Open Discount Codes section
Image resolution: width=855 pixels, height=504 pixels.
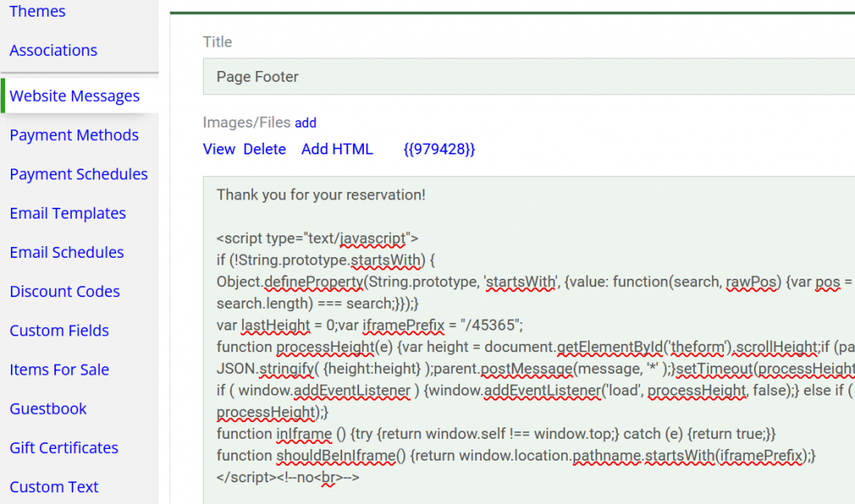tap(64, 291)
